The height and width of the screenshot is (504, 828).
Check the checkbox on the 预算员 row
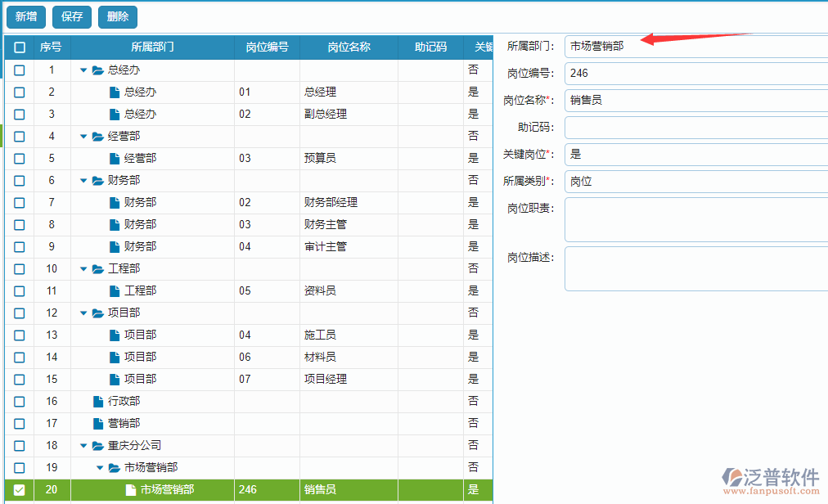pyautogui.click(x=19, y=158)
